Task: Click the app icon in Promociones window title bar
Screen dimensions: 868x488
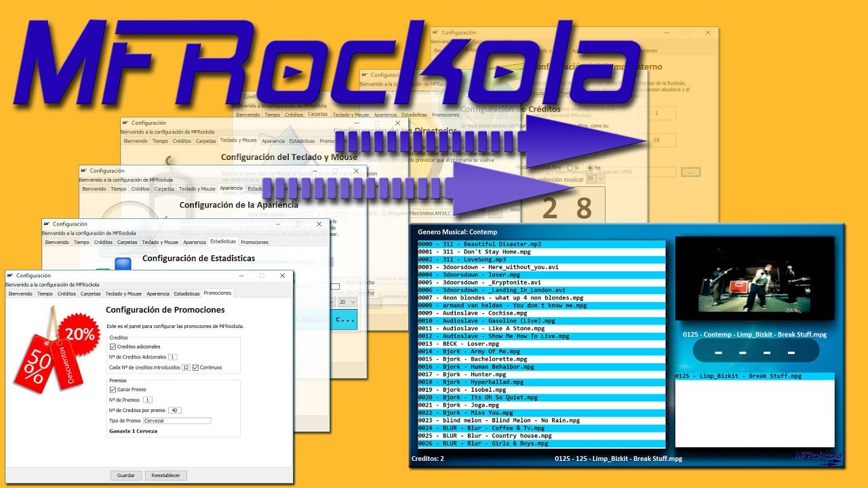Action: point(11,276)
